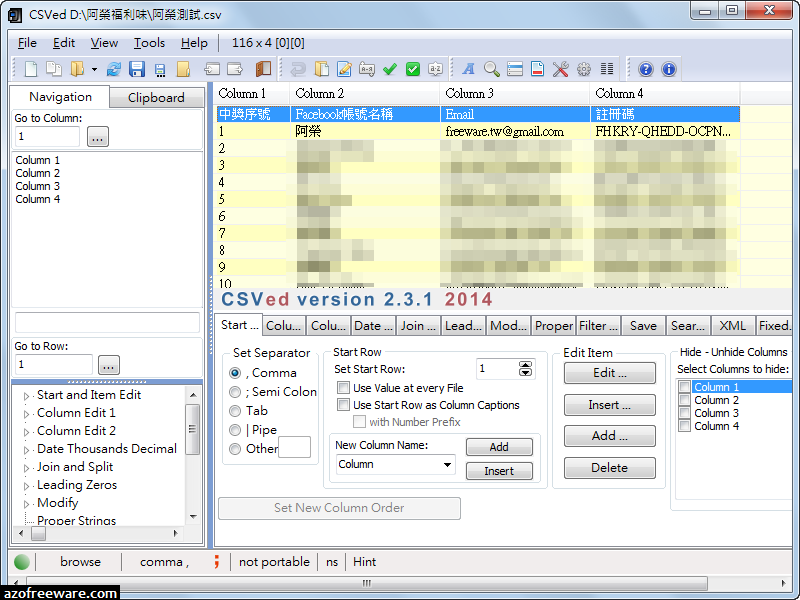Click the ... button for Go to Row

[x=109, y=365]
